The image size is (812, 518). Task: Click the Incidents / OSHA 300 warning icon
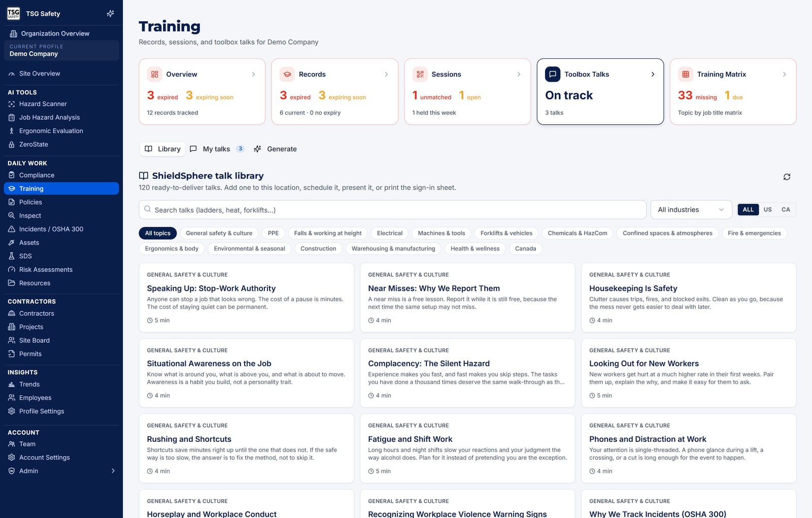click(12, 229)
